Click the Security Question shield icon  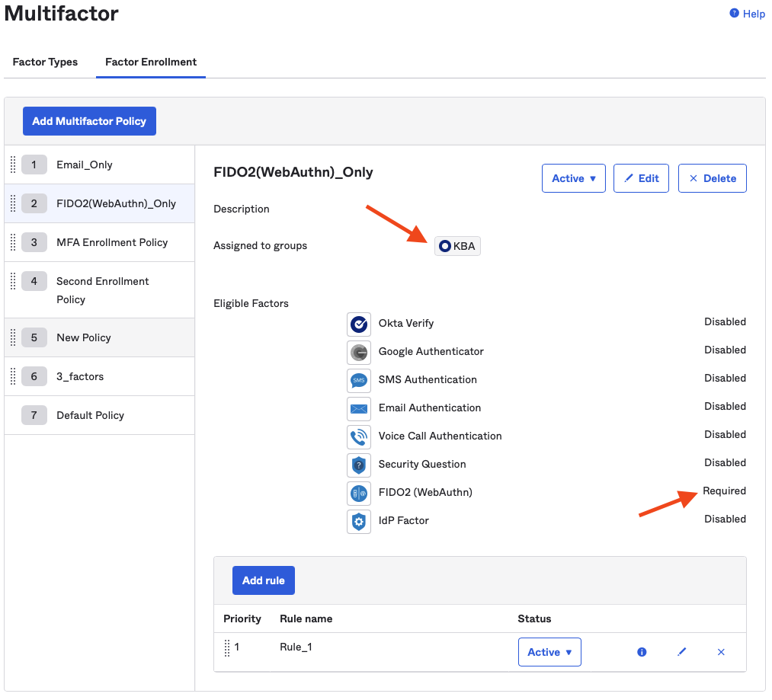click(358, 465)
